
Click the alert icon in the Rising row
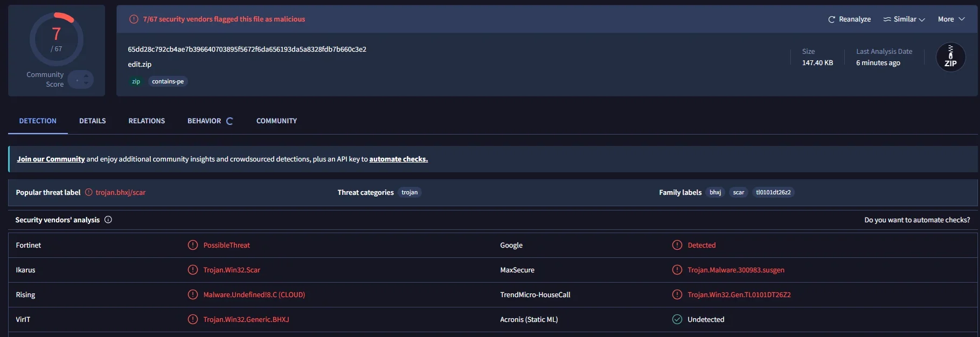click(192, 294)
